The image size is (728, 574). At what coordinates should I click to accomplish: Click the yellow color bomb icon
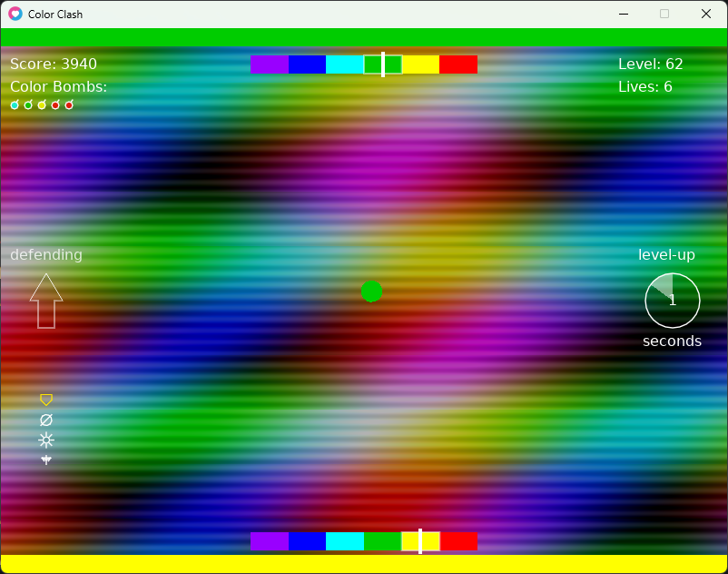click(x=42, y=105)
